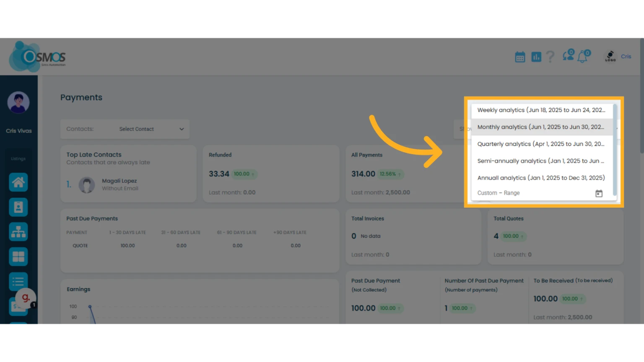The image size is (644, 362).
Task: Choose Custom – Range option
Action: [499, 193]
